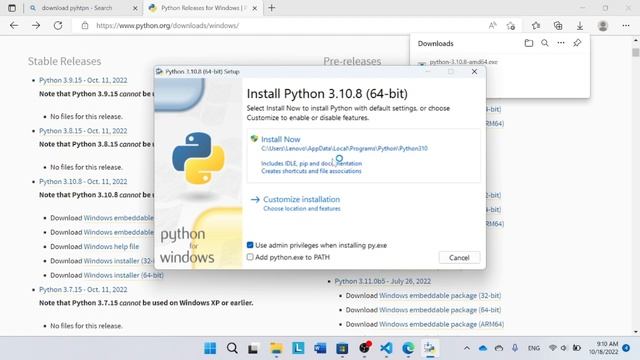Screen dimensions: 640x360
Task: Toggle the Downloads toolbar button
Action: click(x=580, y=26)
